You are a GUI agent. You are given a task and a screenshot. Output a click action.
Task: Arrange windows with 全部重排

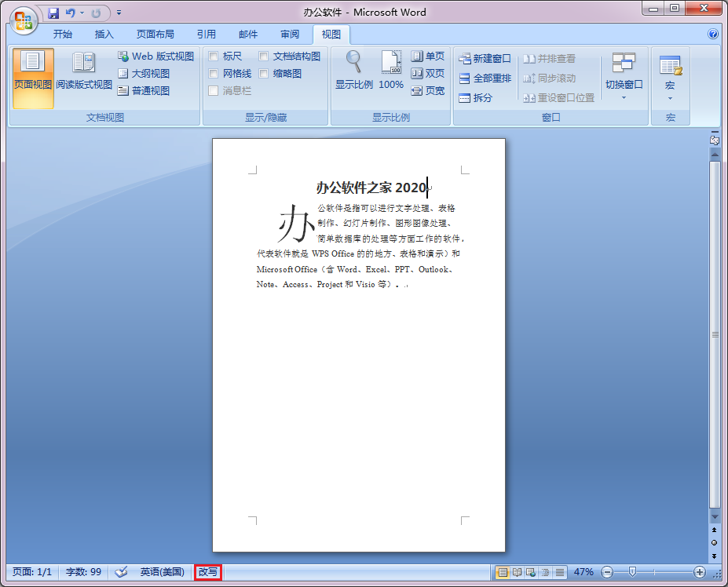point(485,78)
